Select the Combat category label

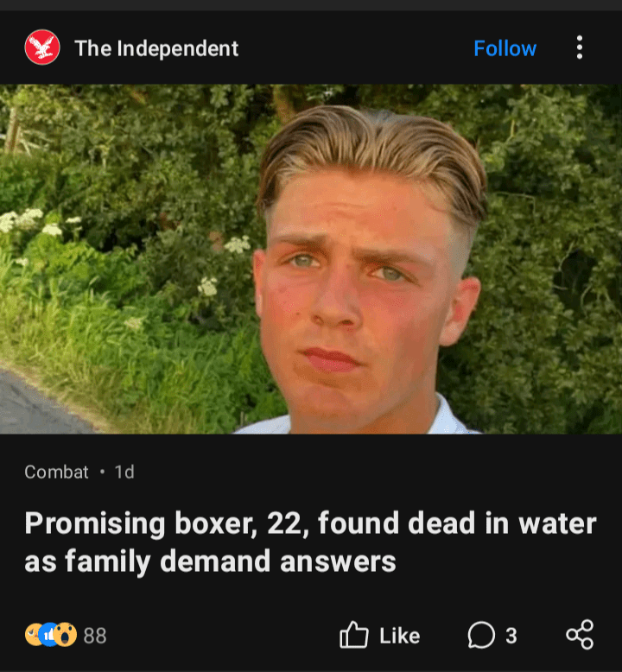click(x=56, y=472)
